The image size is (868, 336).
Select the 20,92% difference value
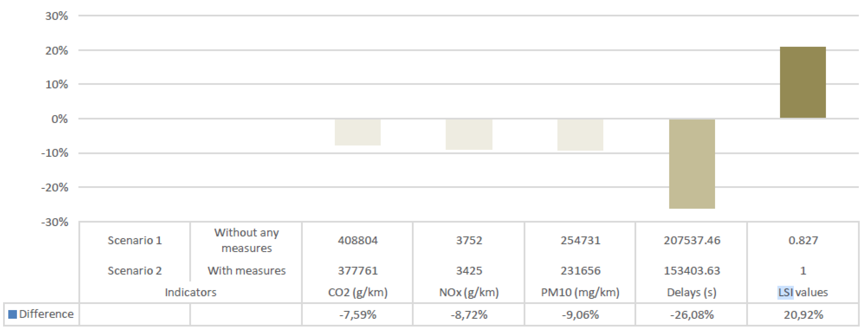[x=803, y=314]
